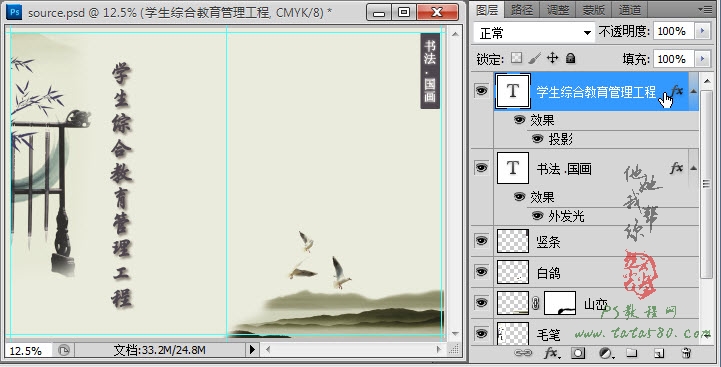Create new adjustment layer via half-circle icon
The image size is (721, 367).
[x=607, y=353]
